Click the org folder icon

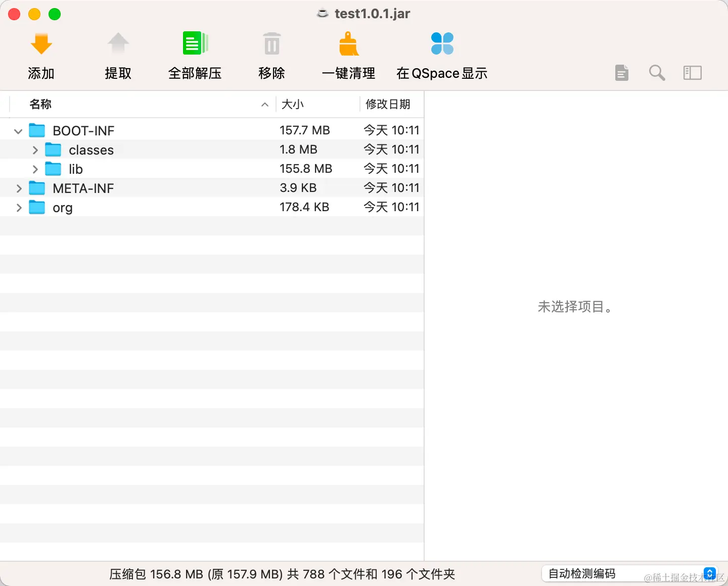pyautogui.click(x=37, y=207)
